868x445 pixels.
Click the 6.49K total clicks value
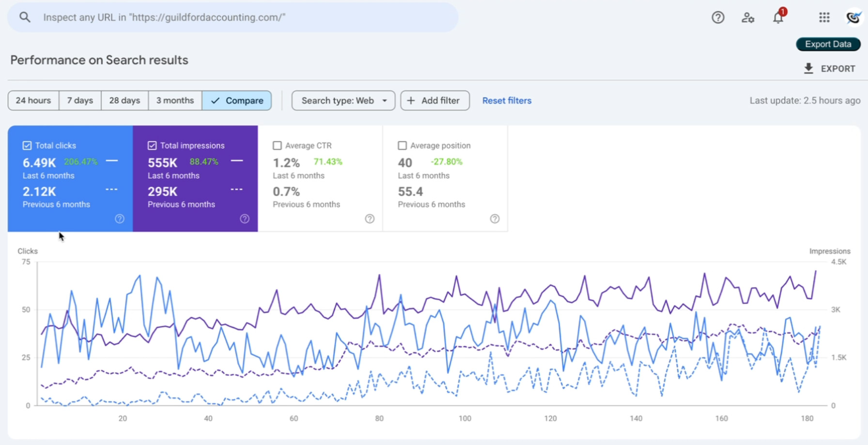tap(39, 163)
